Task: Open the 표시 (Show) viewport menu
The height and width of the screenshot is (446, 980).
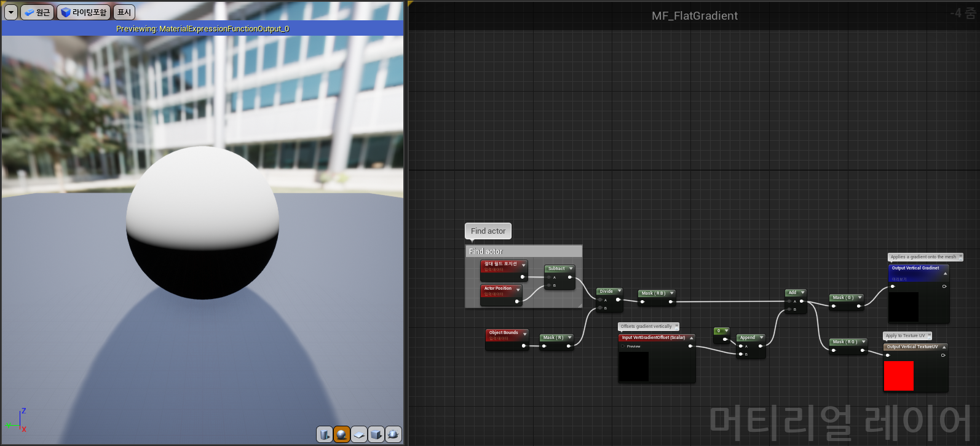Action: (x=124, y=12)
